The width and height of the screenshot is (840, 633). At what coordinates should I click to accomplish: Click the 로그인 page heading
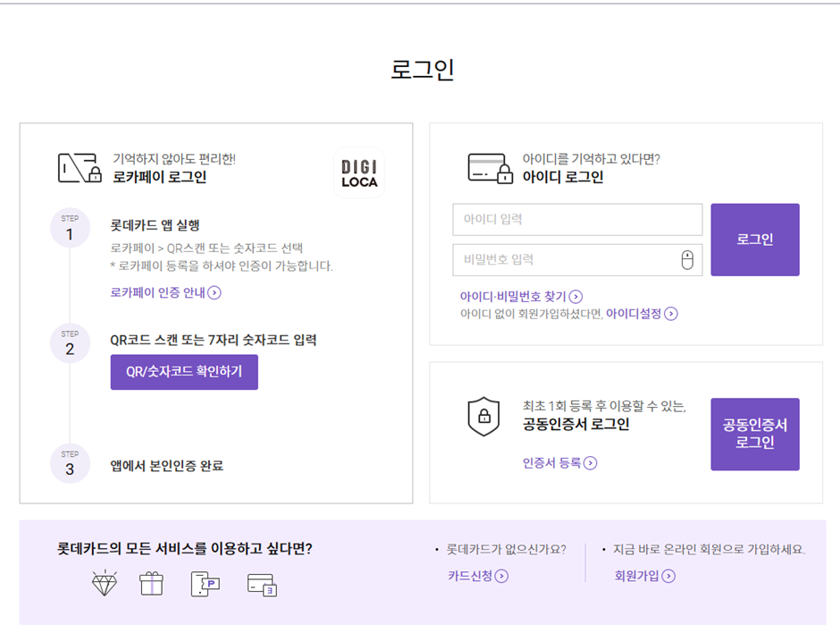422,69
